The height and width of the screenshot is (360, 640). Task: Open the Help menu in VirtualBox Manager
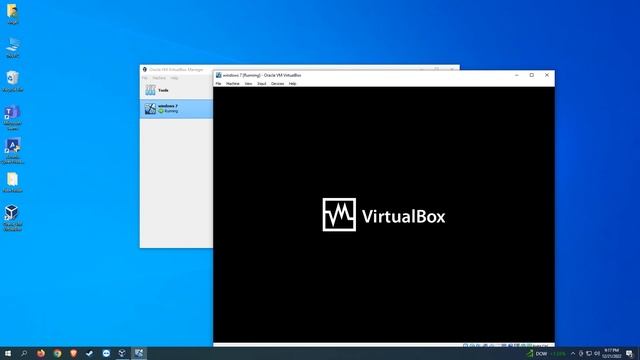174,78
